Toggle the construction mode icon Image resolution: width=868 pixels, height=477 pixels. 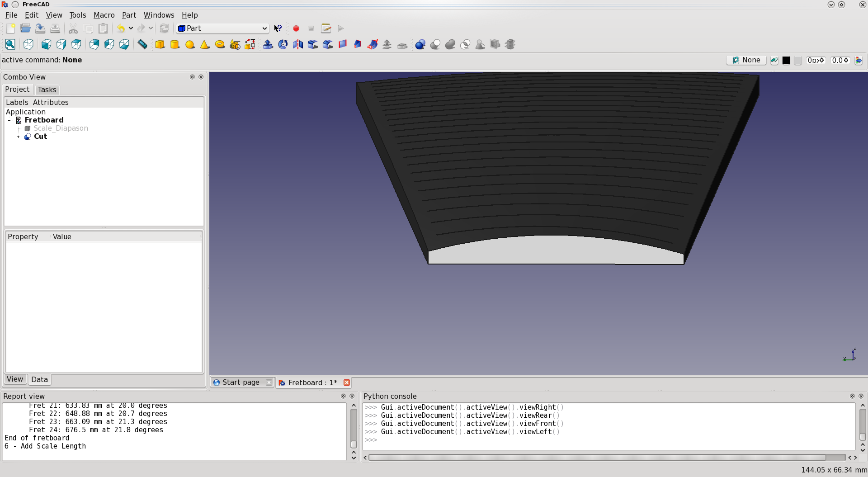coord(774,60)
